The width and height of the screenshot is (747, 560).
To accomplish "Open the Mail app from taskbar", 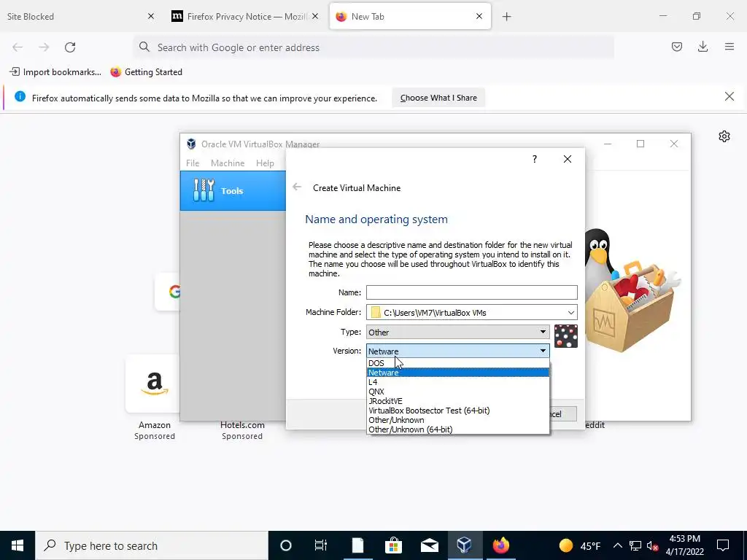I will coord(430,545).
